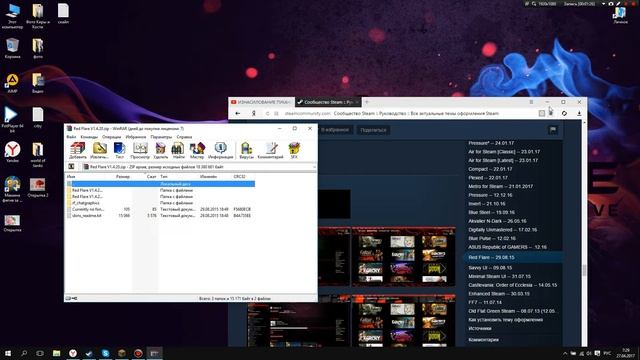Open the PotPlayer 64 bit desktop shortcut
The width and height of the screenshot is (640, 360).
[12, 119]
